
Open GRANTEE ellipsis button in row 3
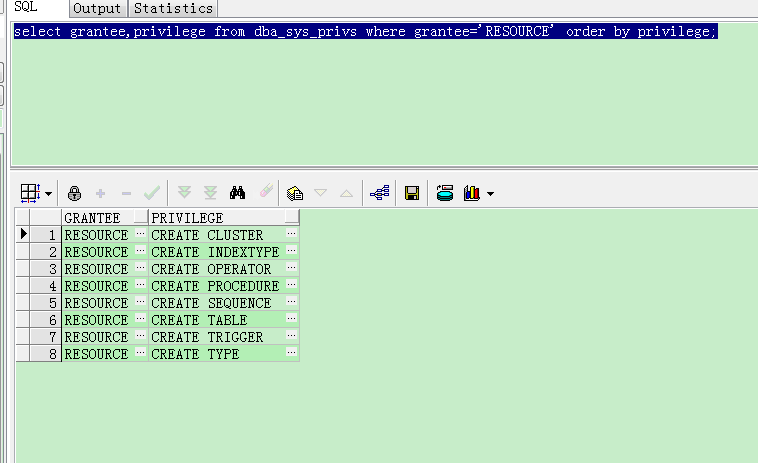(x=141, y=268)
